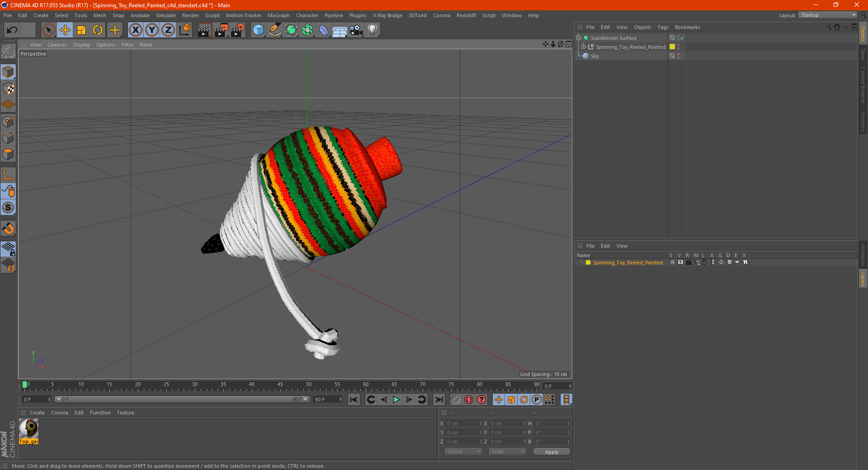Screen dimensions: 868x470
Task: Toggle the Enable Snap S icon
Action: (8, 207)
